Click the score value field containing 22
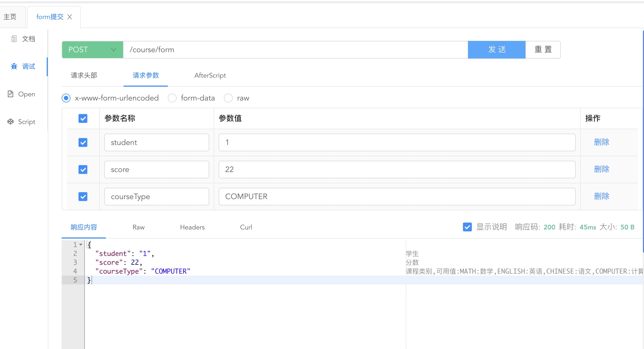 (397, 170)
